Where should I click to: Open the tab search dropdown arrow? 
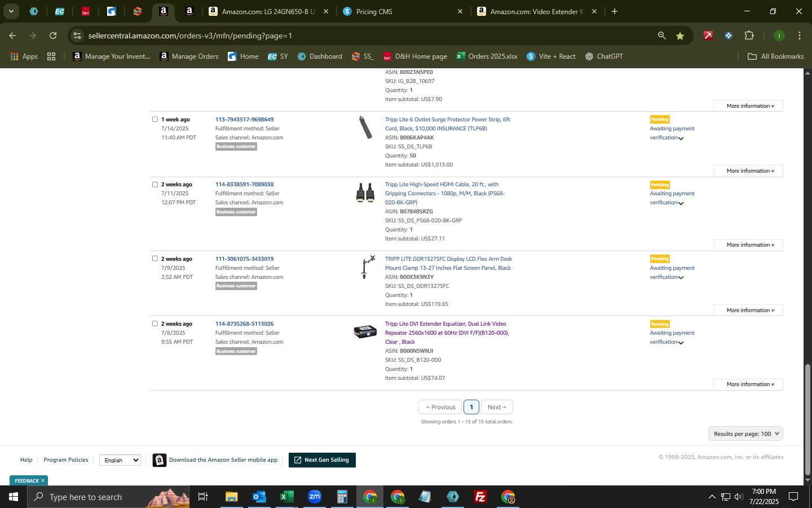coord(11,11)
